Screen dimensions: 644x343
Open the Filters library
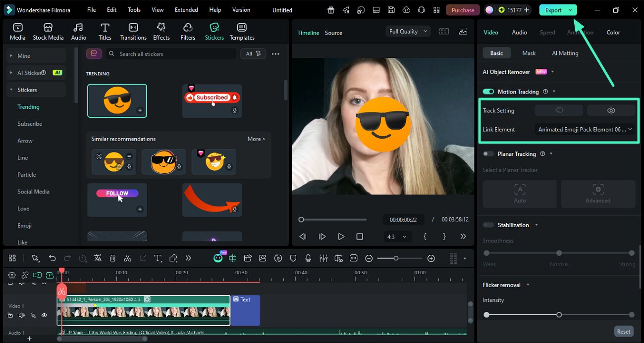[188, 32]
